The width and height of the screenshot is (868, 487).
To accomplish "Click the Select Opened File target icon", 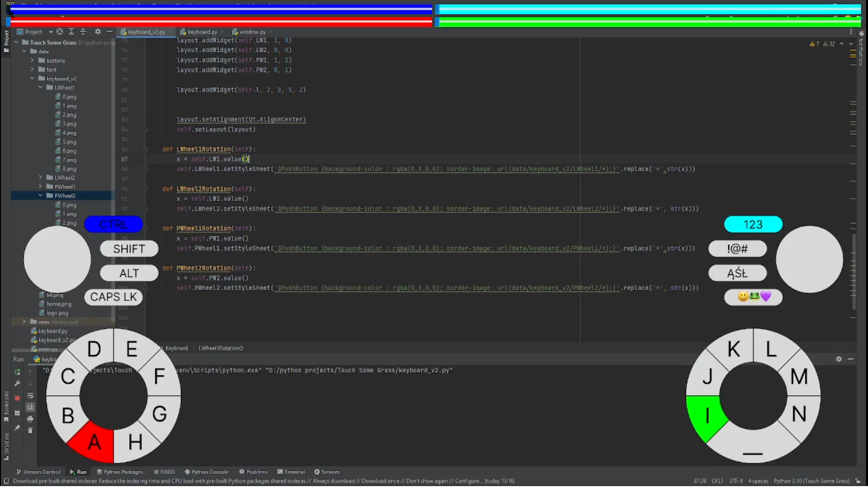I will [60, 32].
